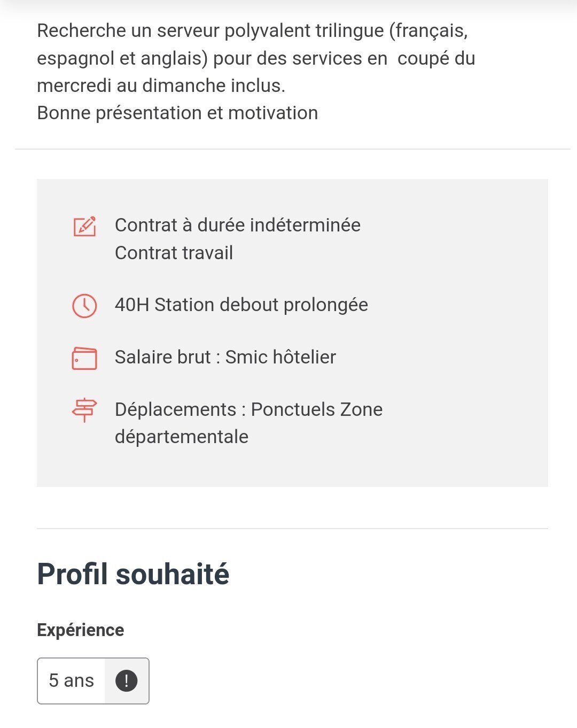Click the départementale word in travel details
The image size is (577, 728).
pyautogui.click(x=182, y=437)
